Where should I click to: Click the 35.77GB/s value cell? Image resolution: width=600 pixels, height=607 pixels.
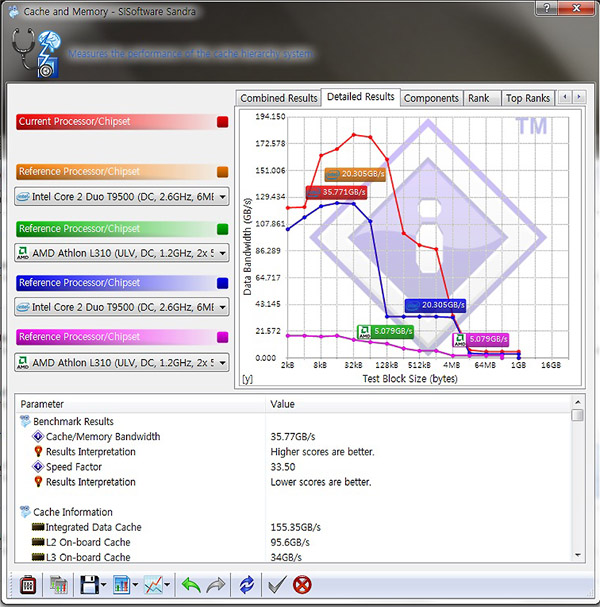coord(293,437)
